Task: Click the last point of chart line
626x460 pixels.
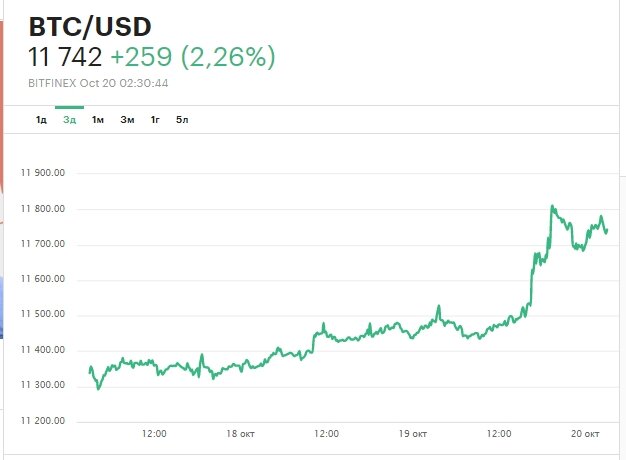Action: point(607,231)
